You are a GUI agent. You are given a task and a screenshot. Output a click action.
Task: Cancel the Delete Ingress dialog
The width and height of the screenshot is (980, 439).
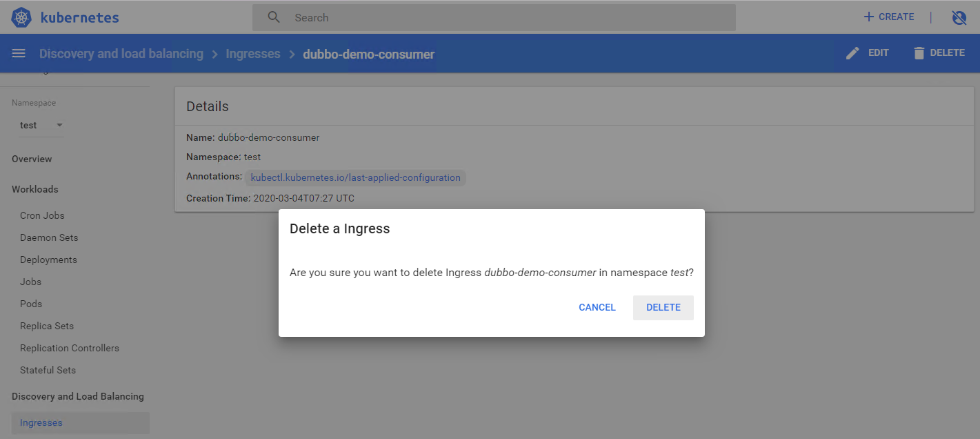(597, 308)
